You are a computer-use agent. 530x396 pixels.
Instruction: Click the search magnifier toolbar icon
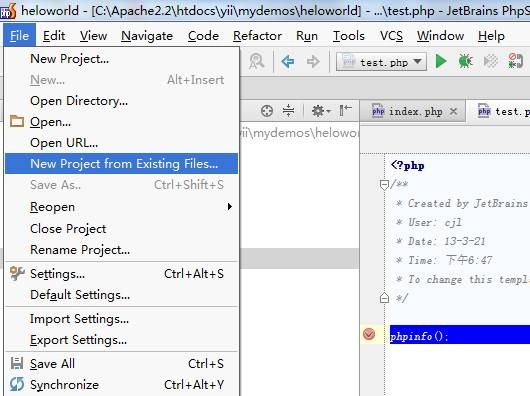click(x=257, y=62)
